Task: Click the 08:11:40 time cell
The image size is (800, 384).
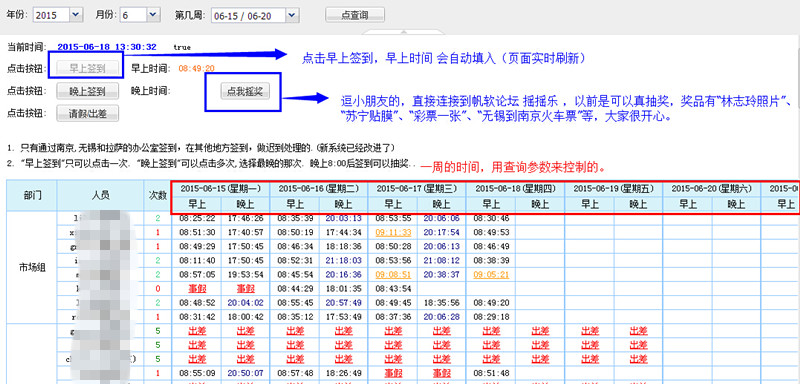Action: point(196,260)
